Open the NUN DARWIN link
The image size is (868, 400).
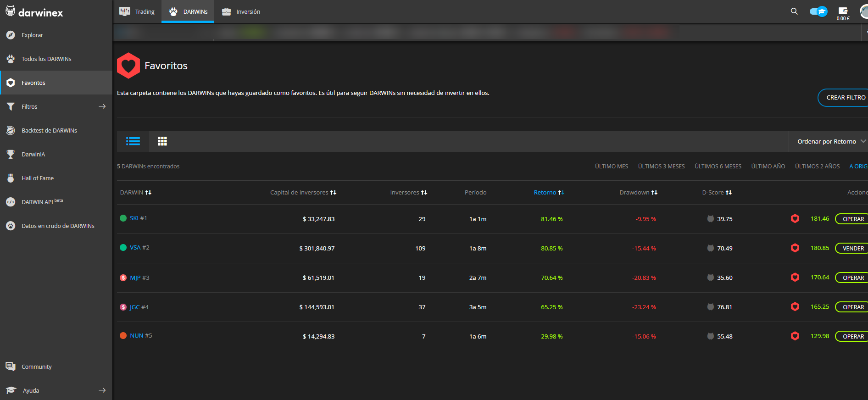click(x=136, y=336)
